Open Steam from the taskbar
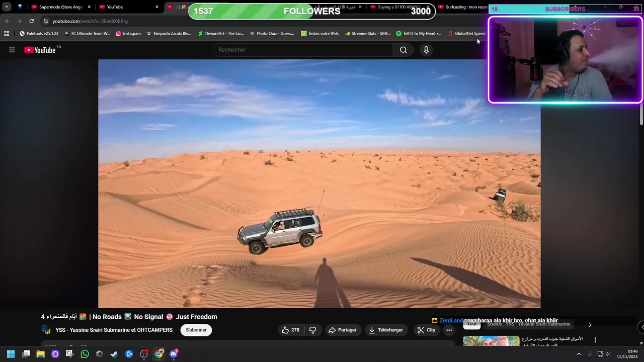The image size is (644, 362). click(x=114, y=354)
